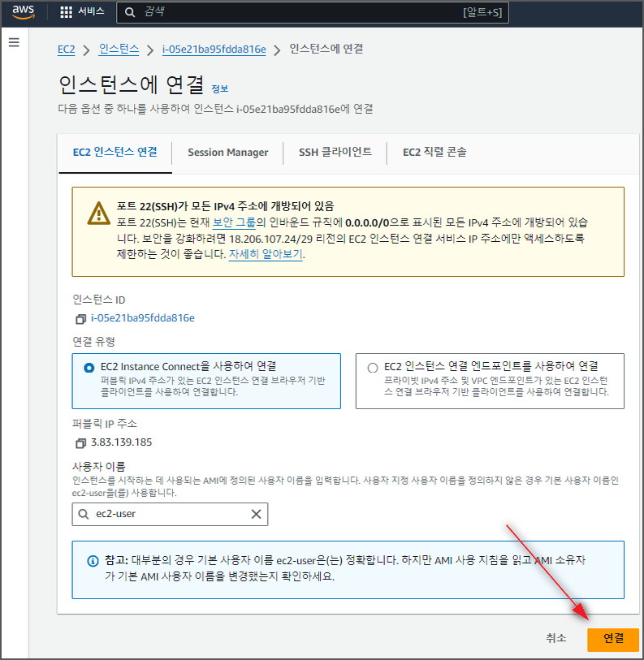
Task: Open the SSH 클라이언트 tab
Action: click(335, 152)
